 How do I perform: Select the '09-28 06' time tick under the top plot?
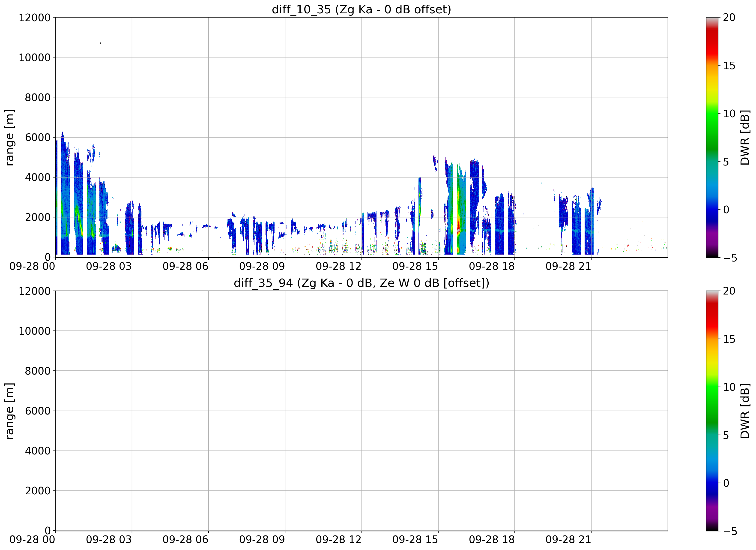(x=186, y=266)
